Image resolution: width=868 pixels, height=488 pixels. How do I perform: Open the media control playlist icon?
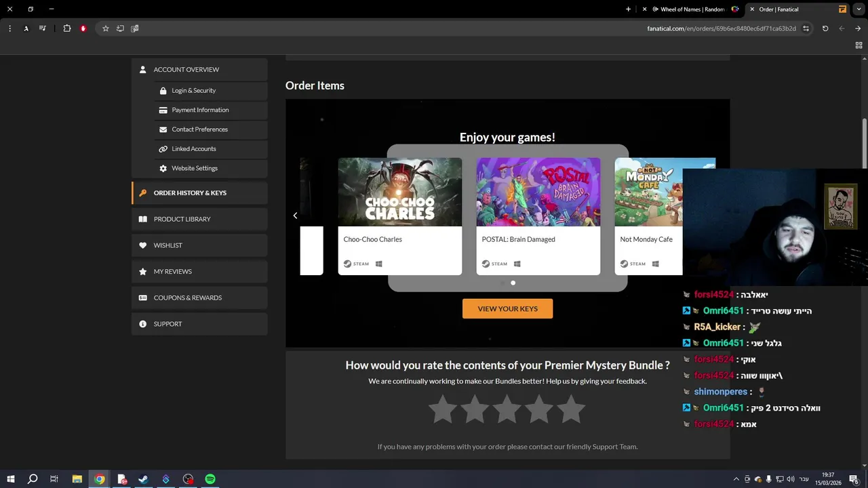pos(43,28)
